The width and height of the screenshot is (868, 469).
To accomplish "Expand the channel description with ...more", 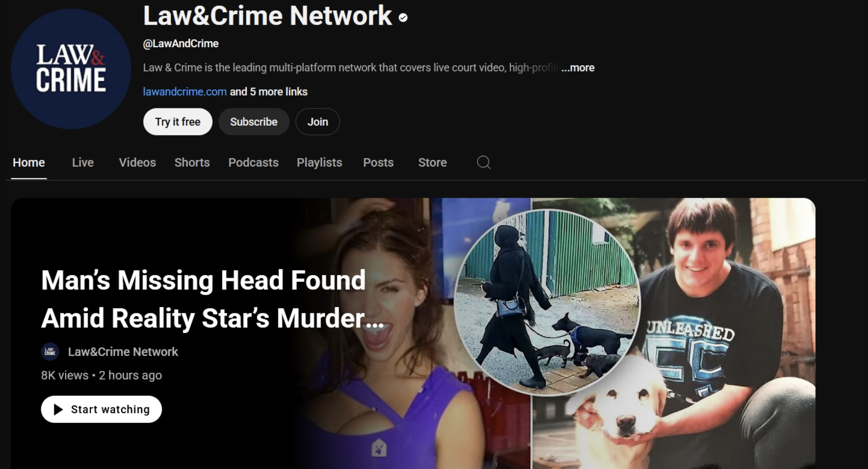I will (578, 68).
